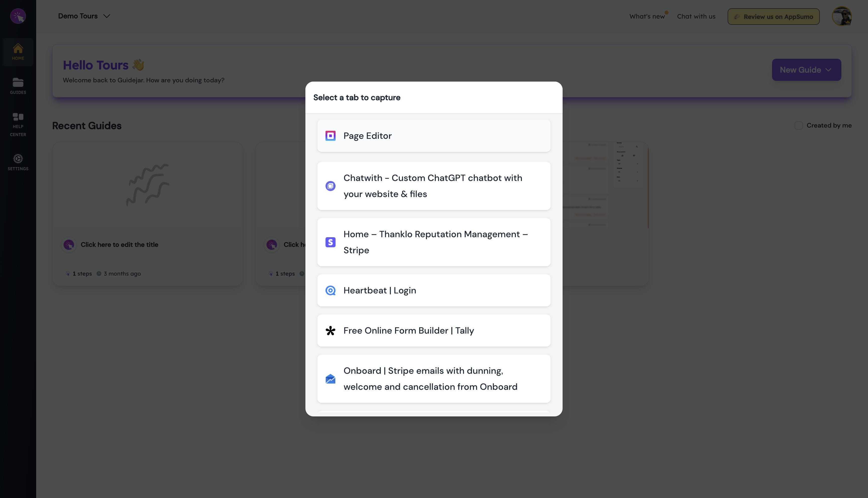The height and width of the screenshot is (498, 868).
Task: Select the Onboard Stripe emails tab
Action: pos(433,379)
